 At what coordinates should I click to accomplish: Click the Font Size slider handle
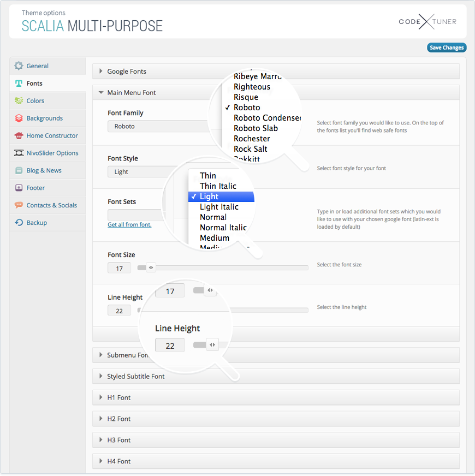pyautogui.click(x=151, y=267)
